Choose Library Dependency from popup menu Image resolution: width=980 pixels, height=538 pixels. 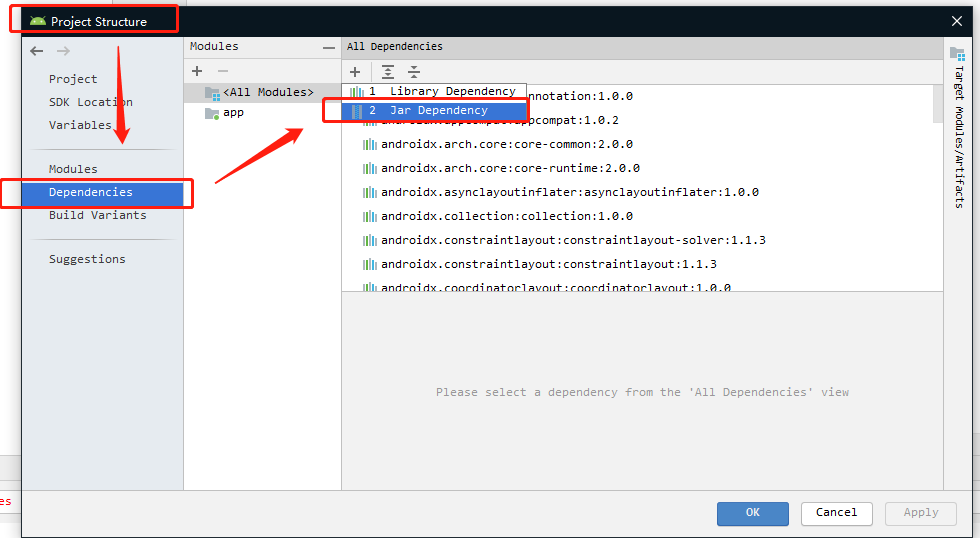click(434, 91)
